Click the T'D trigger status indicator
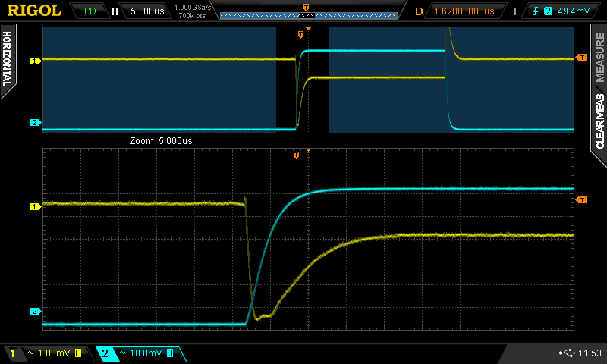This screenshot has width=607, height=364. pos(89,11)
